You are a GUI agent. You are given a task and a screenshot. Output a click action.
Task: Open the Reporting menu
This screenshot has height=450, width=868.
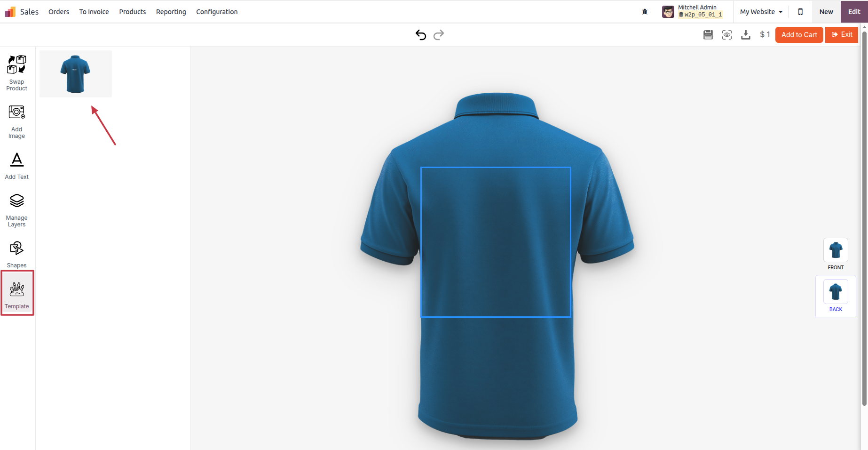pos(171,12)
